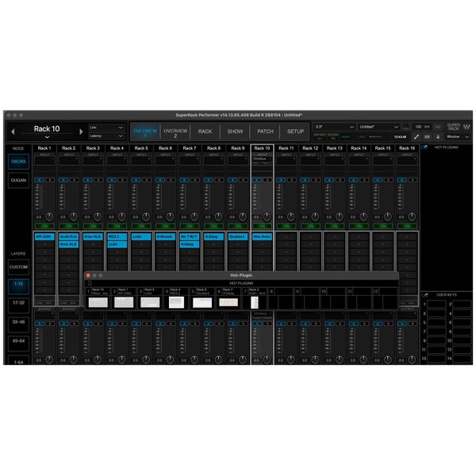Click the pin icon beside USER KEYS panel
Viewport: 476px width, 476px height.
(424, 295)
